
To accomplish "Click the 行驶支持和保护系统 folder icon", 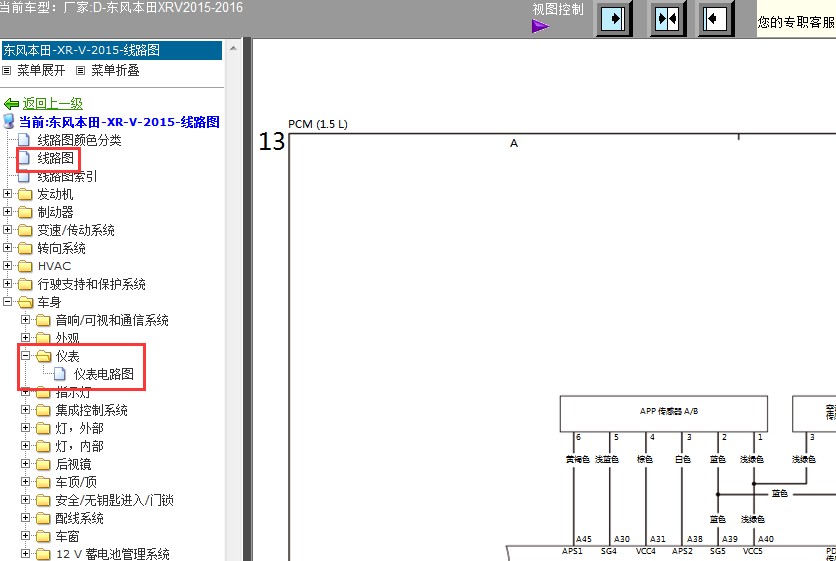I will tap(25, 284).
